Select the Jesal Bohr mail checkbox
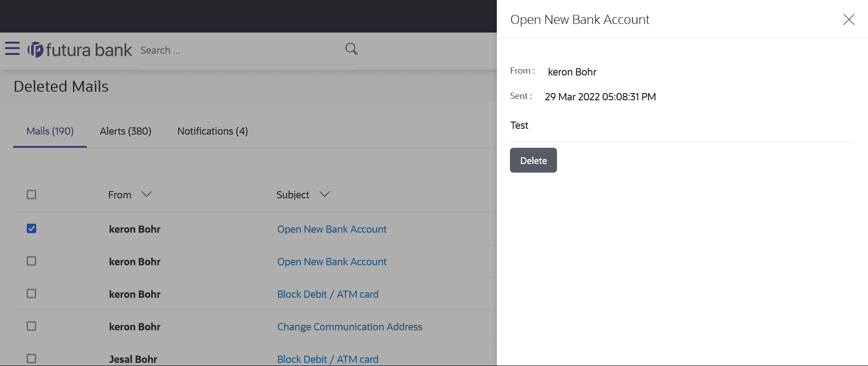 [x=31, y=359]
